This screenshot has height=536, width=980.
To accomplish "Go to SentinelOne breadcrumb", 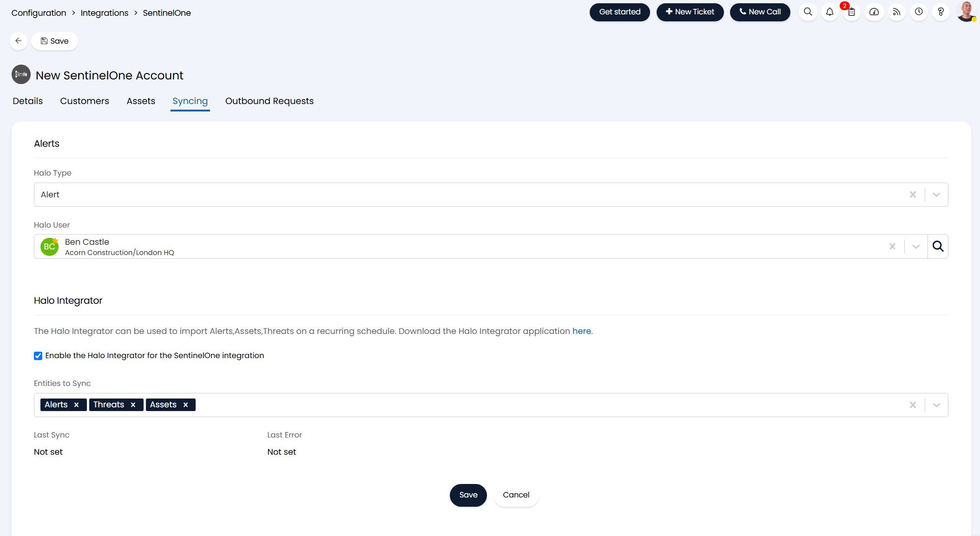I will click(167, 13).
